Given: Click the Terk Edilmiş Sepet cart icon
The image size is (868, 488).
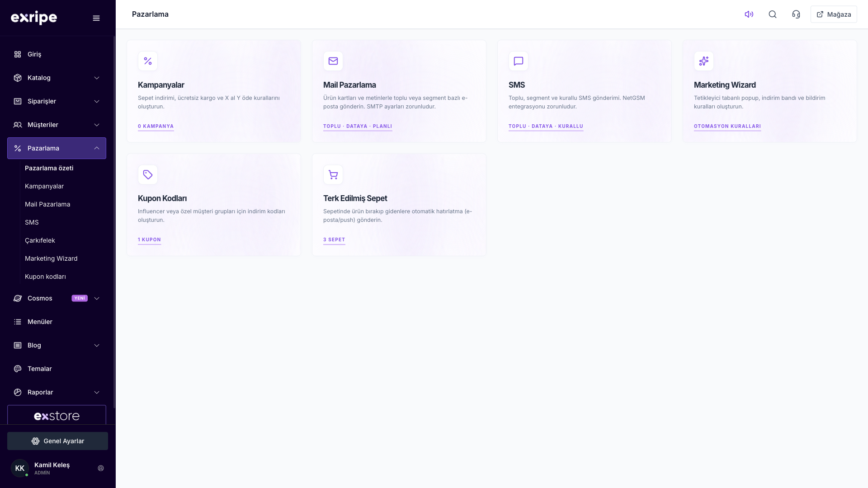Looking at the screenshot, I should click(333, 174).
